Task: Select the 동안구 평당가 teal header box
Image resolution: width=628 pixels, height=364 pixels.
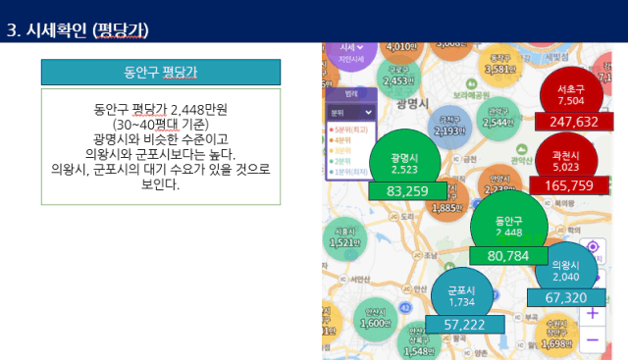Action: pos(161,72)
